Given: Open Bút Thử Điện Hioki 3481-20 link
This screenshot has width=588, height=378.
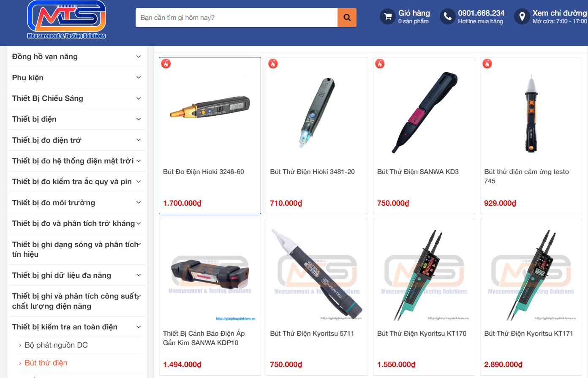Looking at the screenshot, I should pos(312,172).
